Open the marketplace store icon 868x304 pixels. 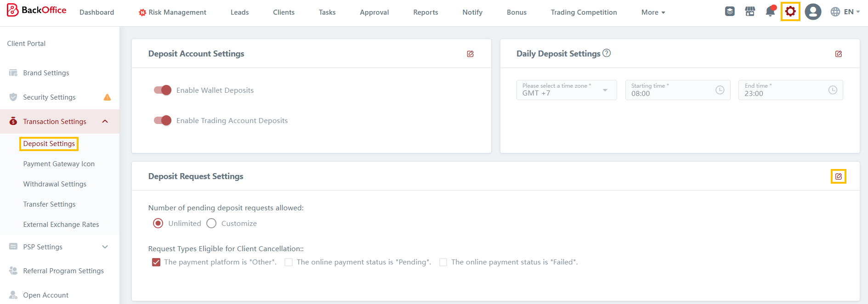750,11
